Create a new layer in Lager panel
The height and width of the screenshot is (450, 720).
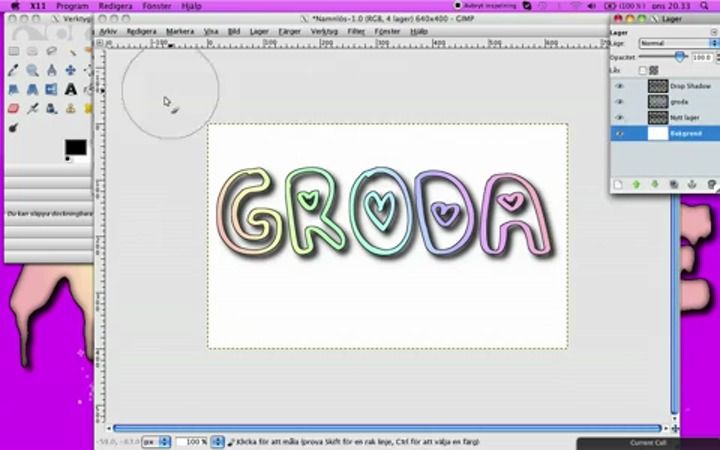(618, 185)
